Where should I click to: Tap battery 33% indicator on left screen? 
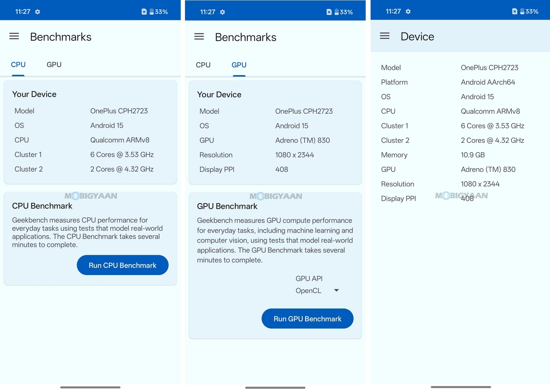[x=159, y=12]
